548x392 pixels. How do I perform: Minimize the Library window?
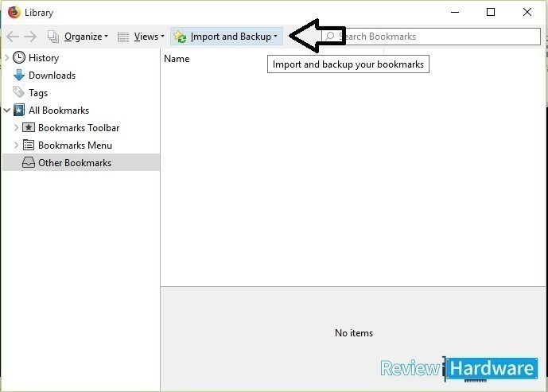[455, 12]
